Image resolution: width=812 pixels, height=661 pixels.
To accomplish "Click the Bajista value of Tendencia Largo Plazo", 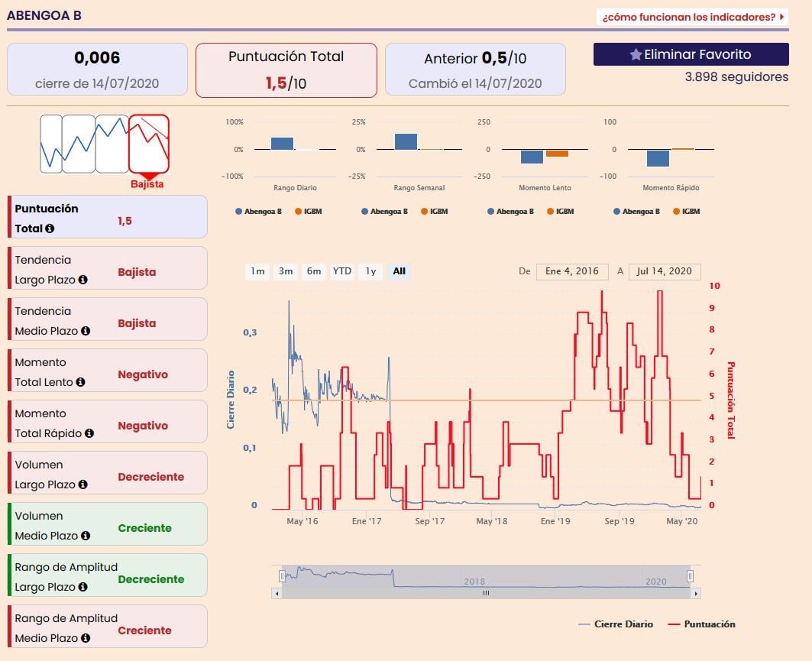I will (137, 272).
